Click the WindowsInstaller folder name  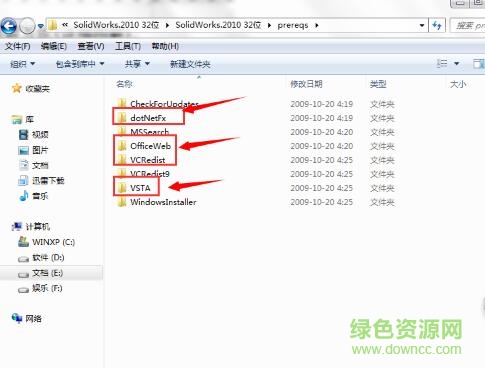(x=163, y=202)
